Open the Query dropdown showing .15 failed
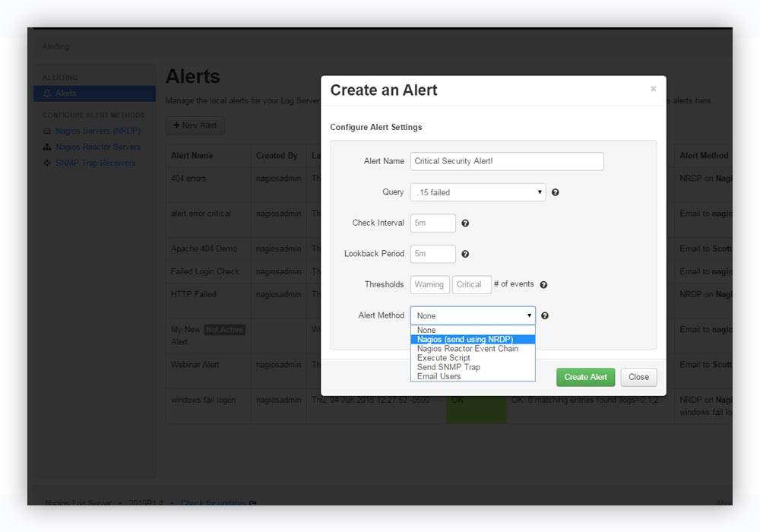Viewport: 760px width, 532px height. click(478, 192)
